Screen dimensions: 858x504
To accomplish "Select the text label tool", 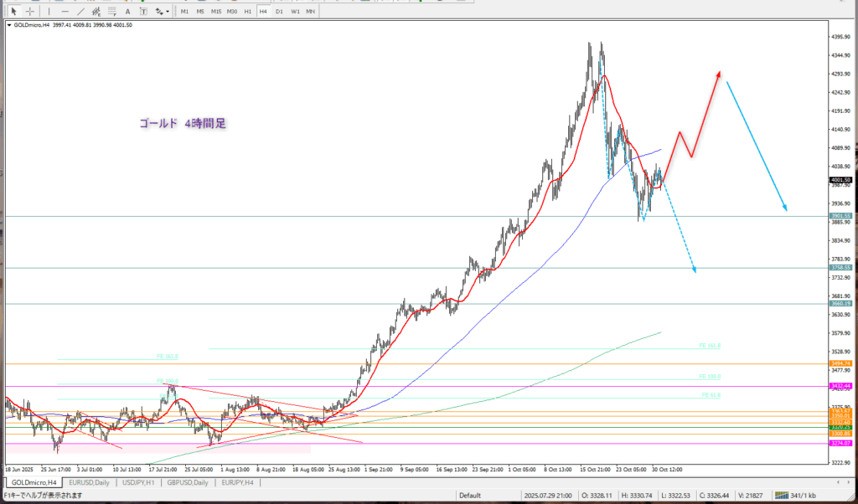I will coord(142,12).
